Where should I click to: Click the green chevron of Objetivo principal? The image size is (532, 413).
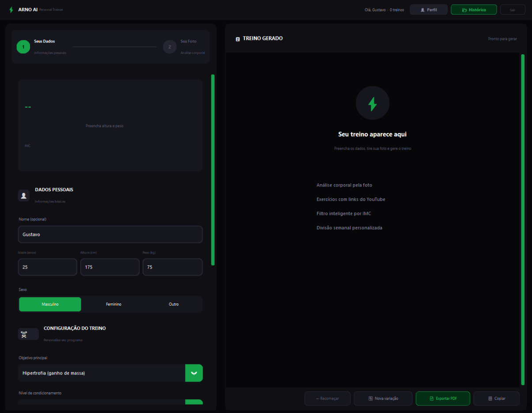point(194,373)
